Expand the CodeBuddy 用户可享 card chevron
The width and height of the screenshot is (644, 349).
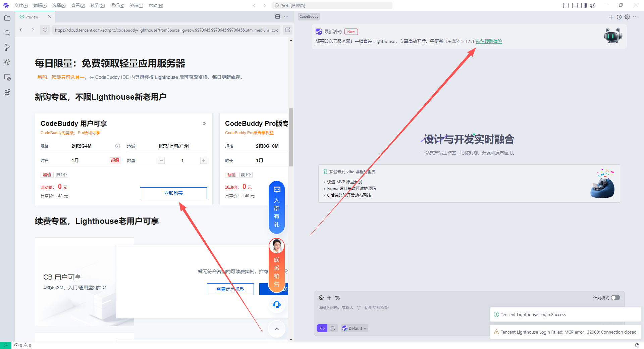[204, 123]
